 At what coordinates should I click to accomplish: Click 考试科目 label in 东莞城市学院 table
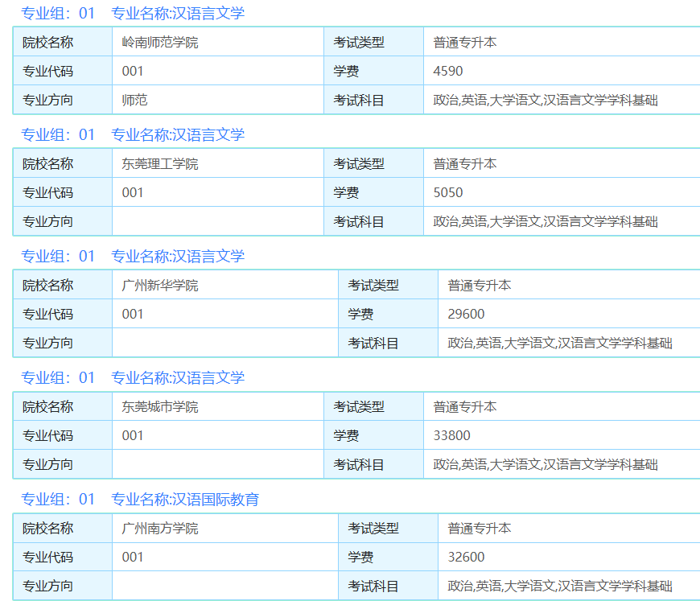(359, 464)
